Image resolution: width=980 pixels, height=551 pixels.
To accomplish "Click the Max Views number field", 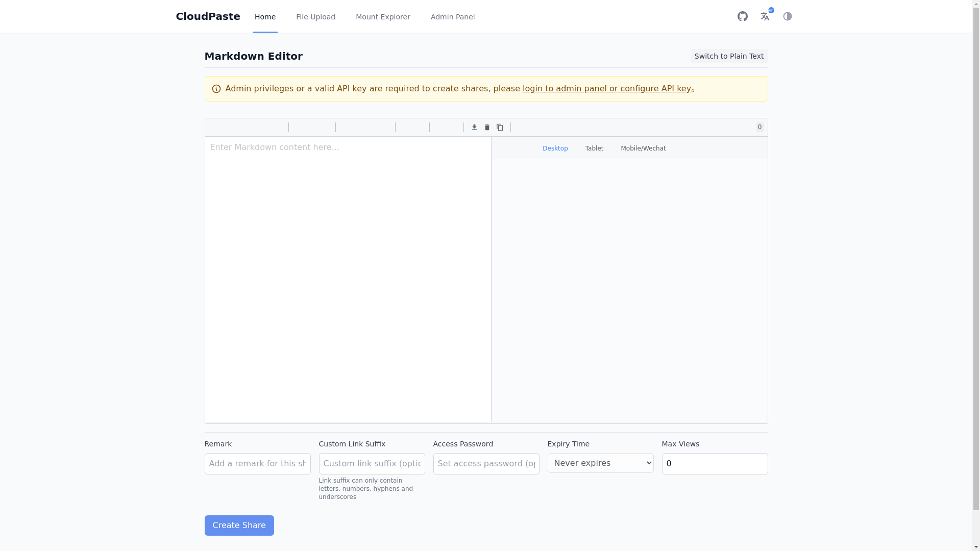I will coord(715,464).
